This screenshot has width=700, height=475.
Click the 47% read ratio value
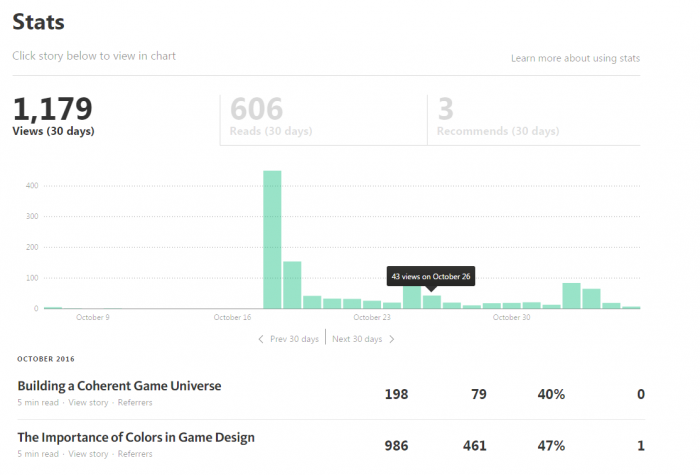point(551,446)
